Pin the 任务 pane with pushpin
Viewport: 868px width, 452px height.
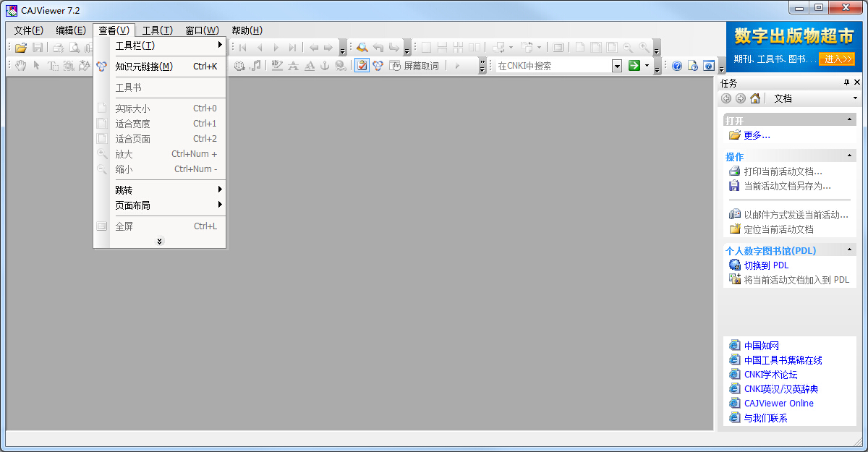pyautogui.click(x=847, y=82)
